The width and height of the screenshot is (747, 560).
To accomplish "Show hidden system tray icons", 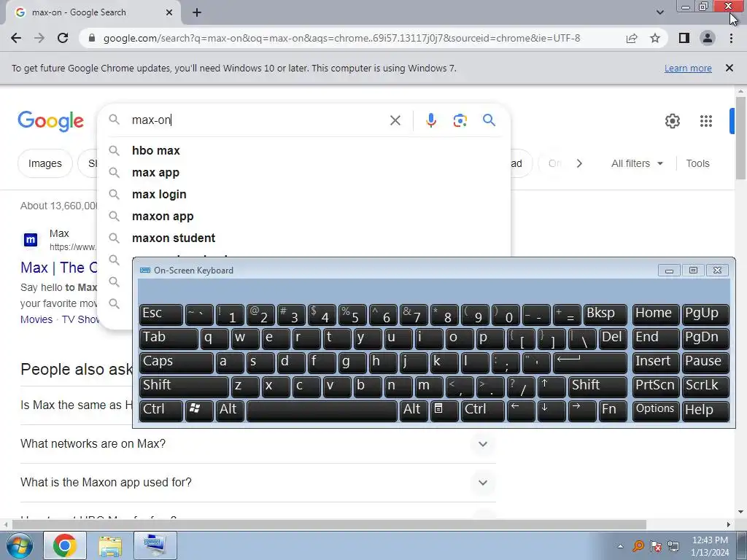I will 620,545.
